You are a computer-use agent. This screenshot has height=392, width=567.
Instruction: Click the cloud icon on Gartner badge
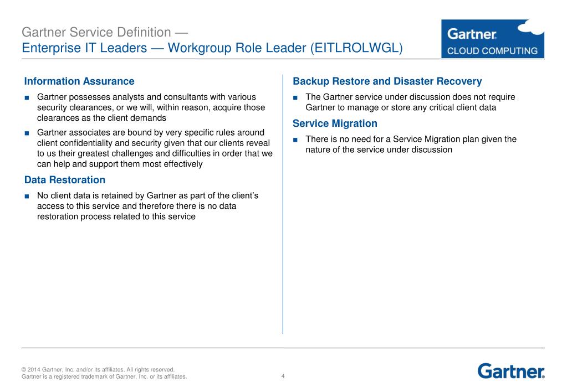point(530,28)
